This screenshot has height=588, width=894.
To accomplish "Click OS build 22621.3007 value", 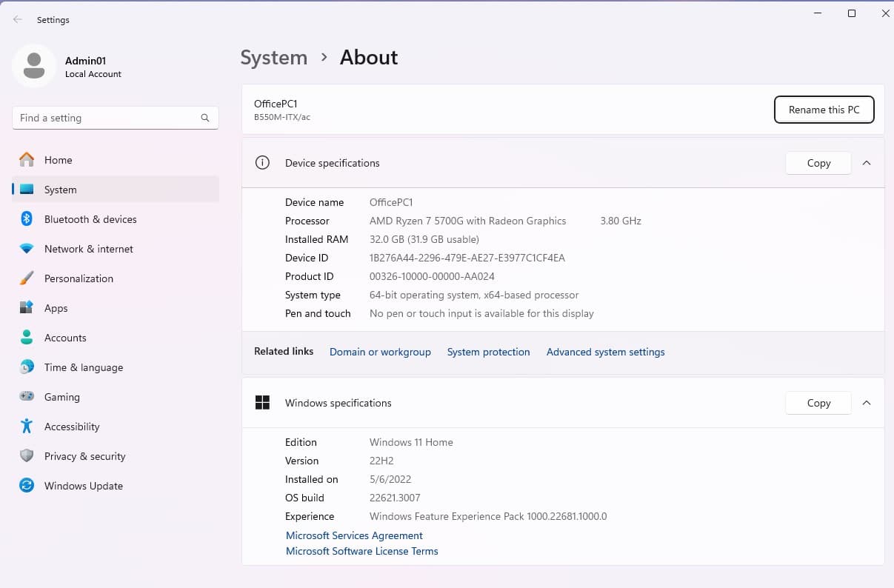I will click(x=395, y=498).
